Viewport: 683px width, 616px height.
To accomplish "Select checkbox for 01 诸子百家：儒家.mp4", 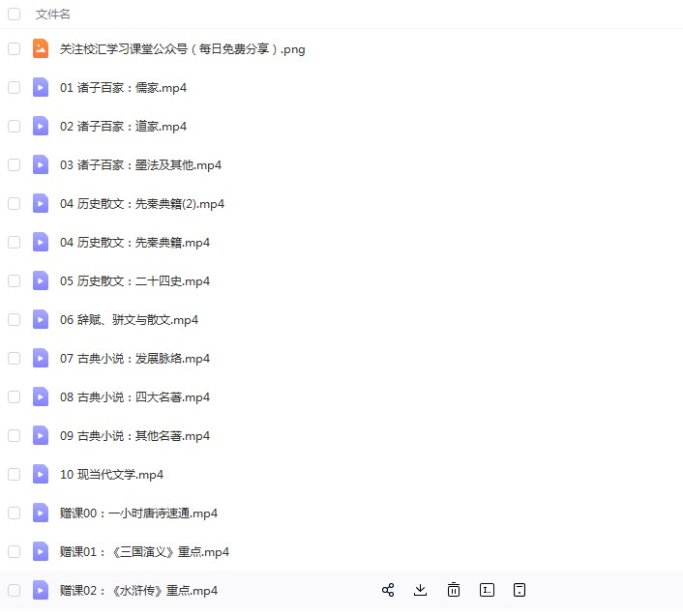I will 14,87.
